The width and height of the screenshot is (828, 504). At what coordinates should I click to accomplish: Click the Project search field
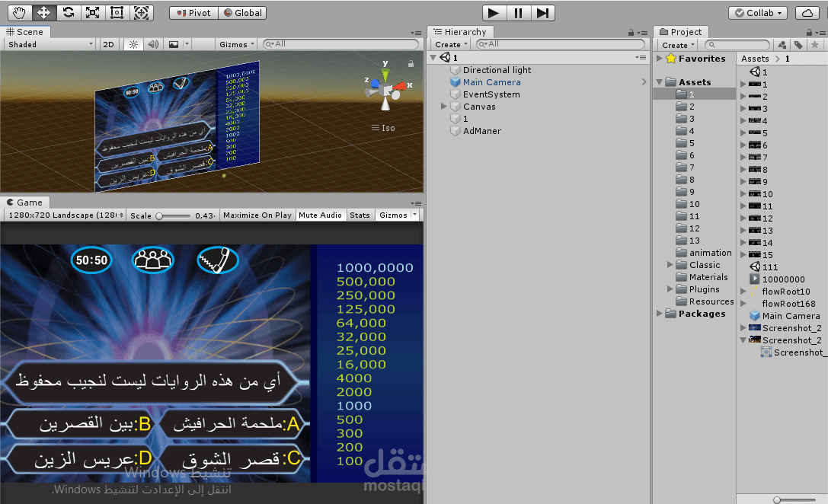click(737, 45)
